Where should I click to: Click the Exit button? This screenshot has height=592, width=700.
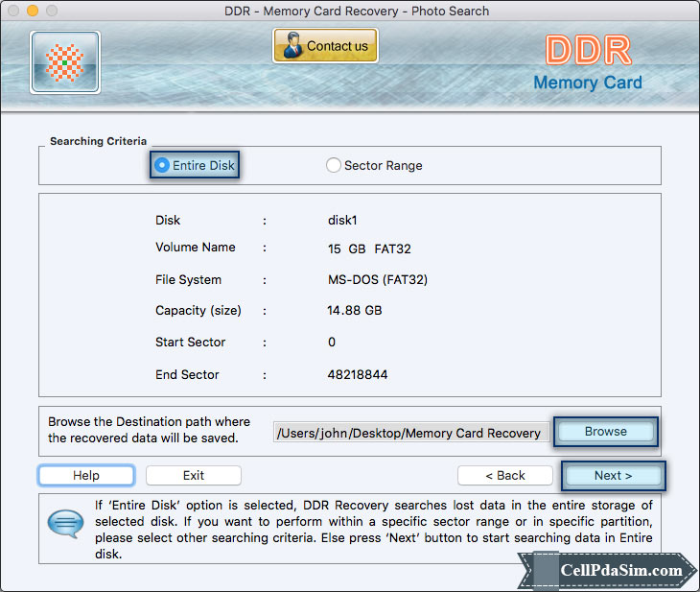pos(194,475)
